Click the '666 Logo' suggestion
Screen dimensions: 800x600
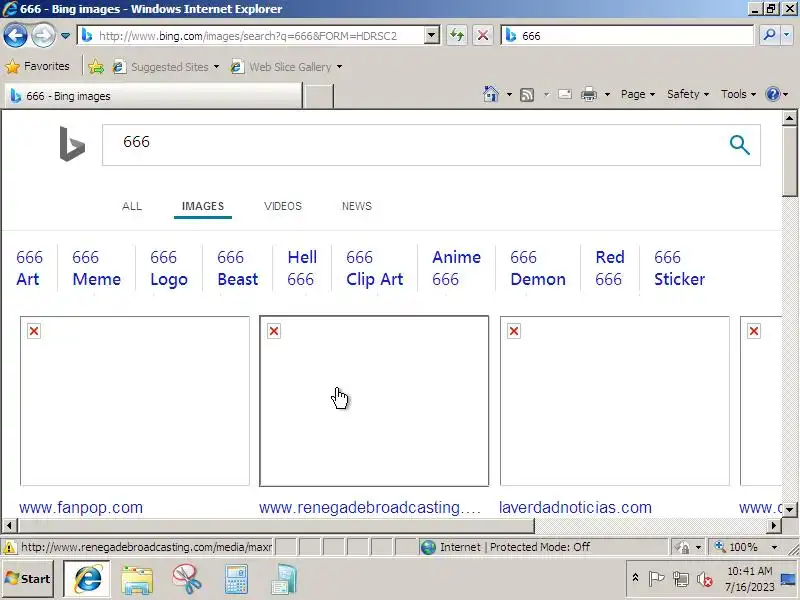(x=169, y=268)
